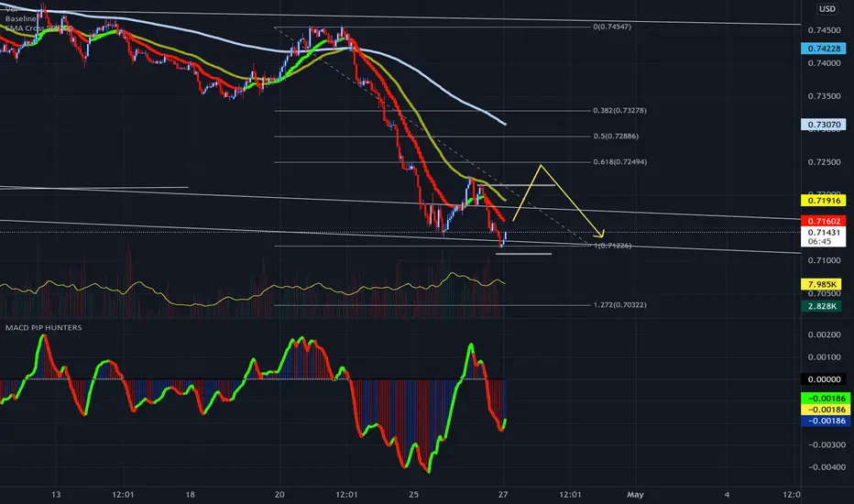The height and width of the screenshot is (504, 854).
Task: Click the Vol indicator legend
Action: coord(11,9)
